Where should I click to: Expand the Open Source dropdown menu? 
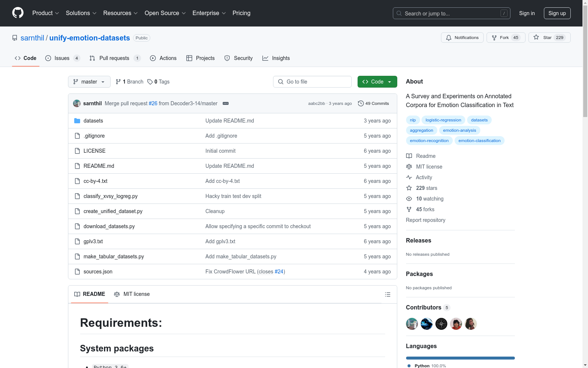(x=165, y=13)
